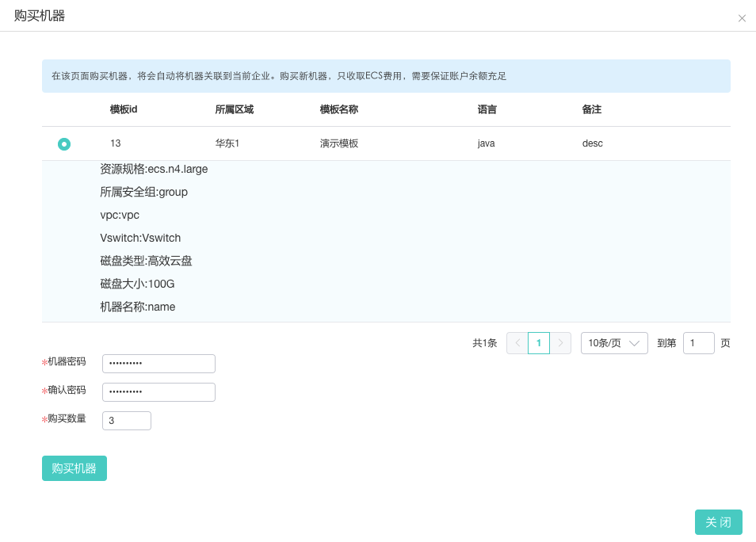Image resolution: width=756 pixels, height=542 pixels.
Task: Click the 模板名称 column header
Action: click(x=339, y=109)
